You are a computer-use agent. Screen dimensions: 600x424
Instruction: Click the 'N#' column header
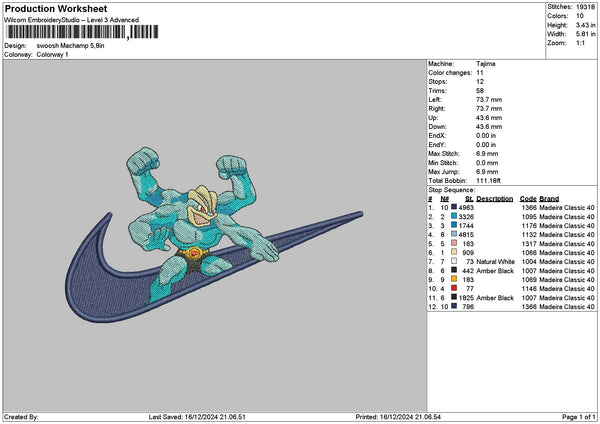[444, 199]
